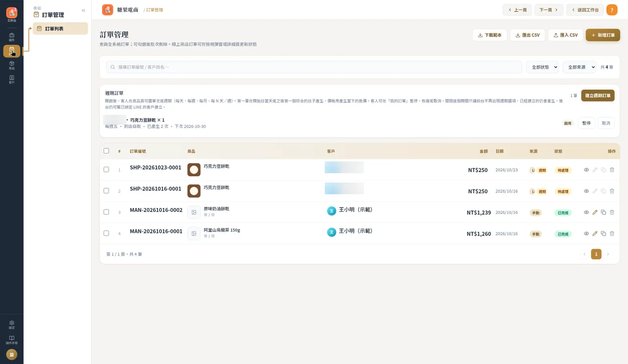The width and height of the screenshot is (628, 364).
Task: Open the 商品 products sidebar icon
Action: pyautogui.click(x=12, y=65)
